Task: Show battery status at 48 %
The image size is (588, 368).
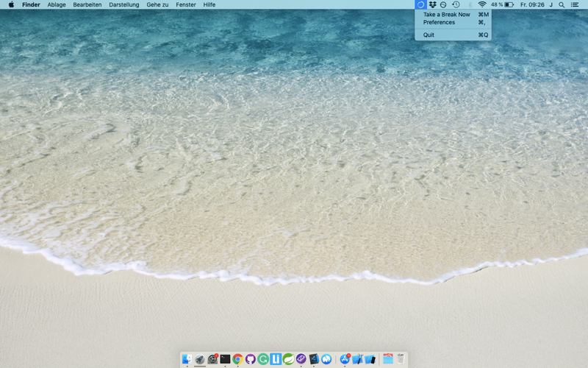Action: click(x=502, y=4)
